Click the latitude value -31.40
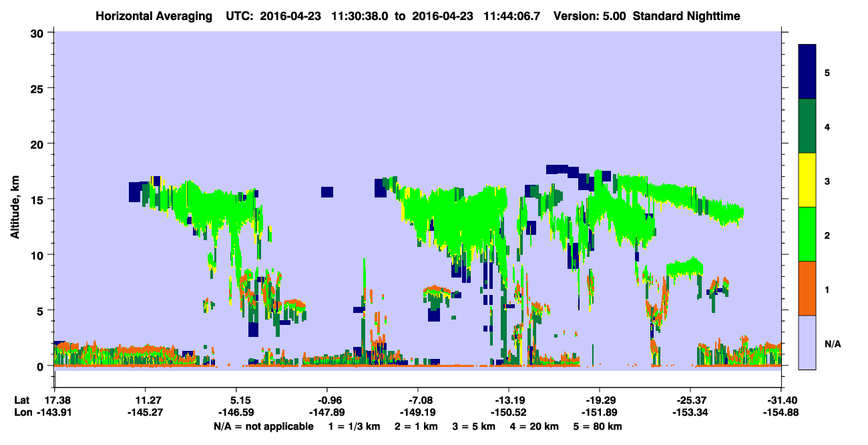 point(781,400)
